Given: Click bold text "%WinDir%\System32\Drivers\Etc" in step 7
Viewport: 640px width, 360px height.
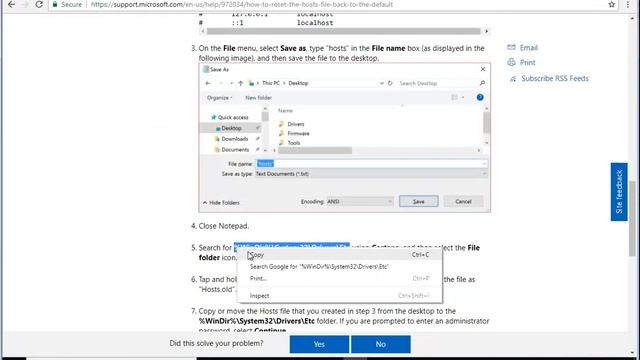Looking at the screenshot, I should tap(257, 321).
